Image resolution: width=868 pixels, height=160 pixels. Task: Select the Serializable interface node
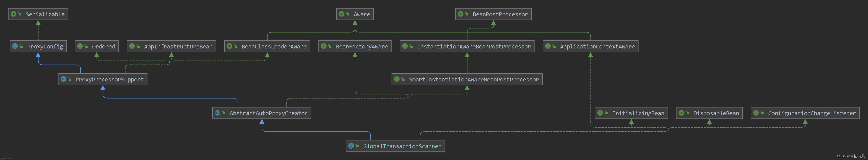click(38, 14)
